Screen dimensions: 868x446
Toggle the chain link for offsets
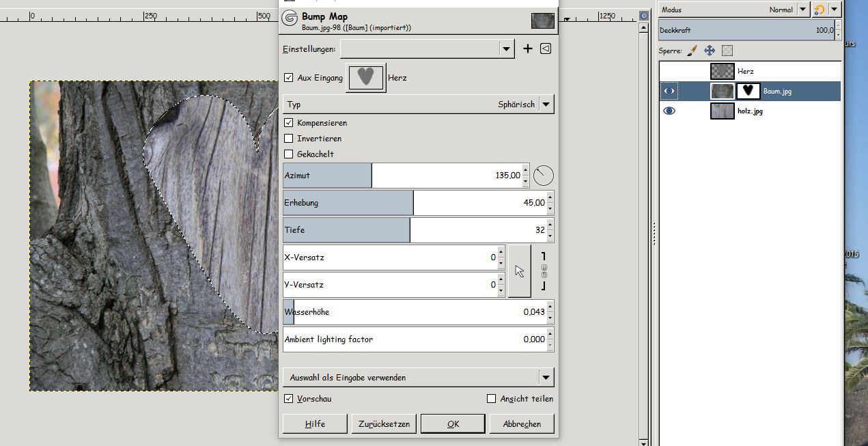coord(544,271)
